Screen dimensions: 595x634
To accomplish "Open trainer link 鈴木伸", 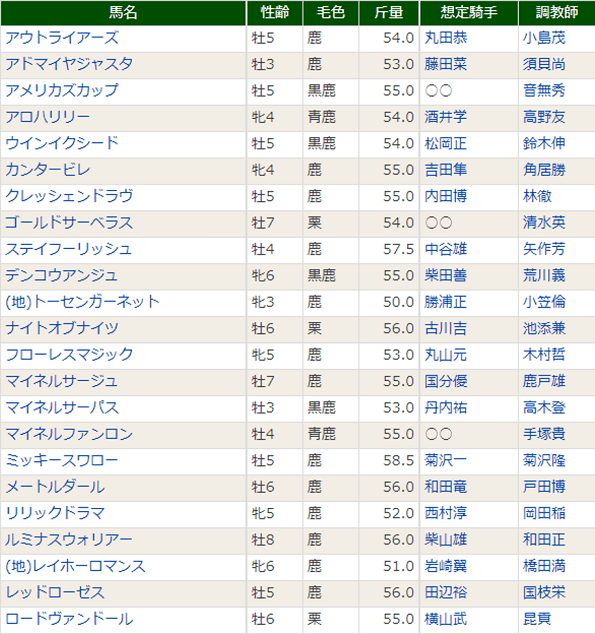I will click(x=544, y=144).
